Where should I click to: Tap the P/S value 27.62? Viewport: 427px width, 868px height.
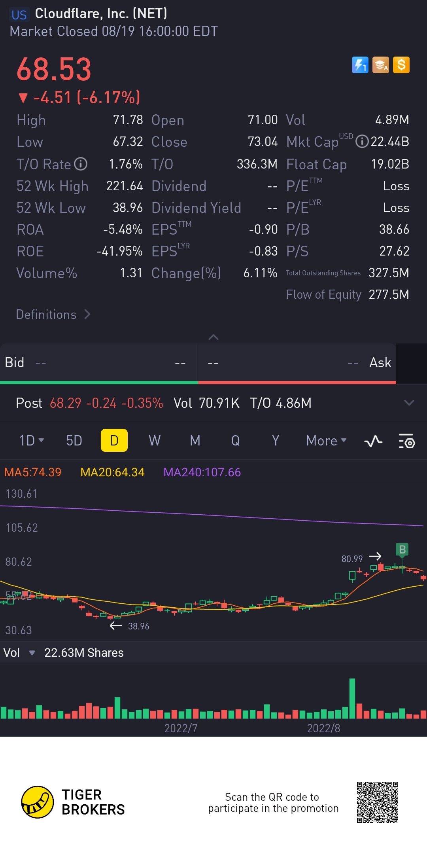[394, 251]
